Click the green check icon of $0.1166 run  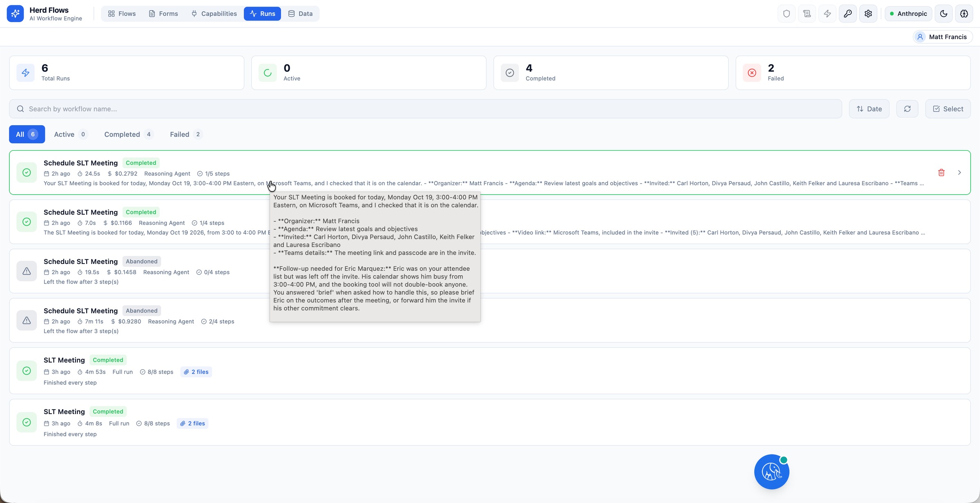pos(27,222)
